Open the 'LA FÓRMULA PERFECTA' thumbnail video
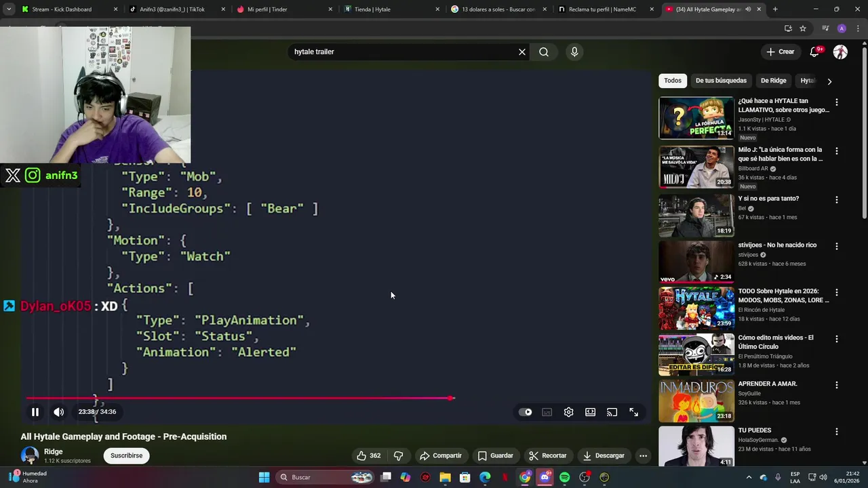 (696, 118)
